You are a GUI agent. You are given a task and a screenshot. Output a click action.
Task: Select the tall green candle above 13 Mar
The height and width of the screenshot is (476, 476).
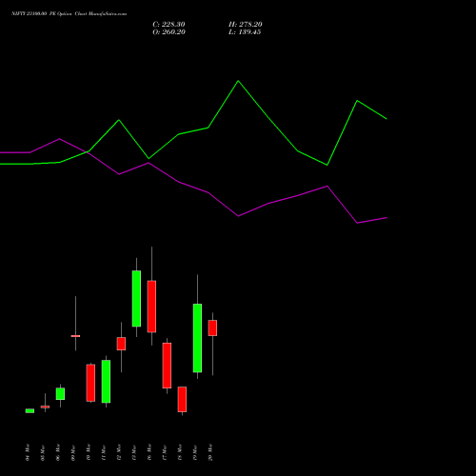pyautogui.click(x=136, y=298)
